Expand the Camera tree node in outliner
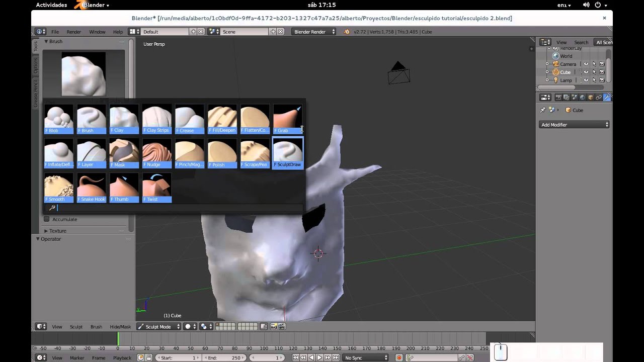The height and width of the screenshot is (362, 644). [547, 64]
